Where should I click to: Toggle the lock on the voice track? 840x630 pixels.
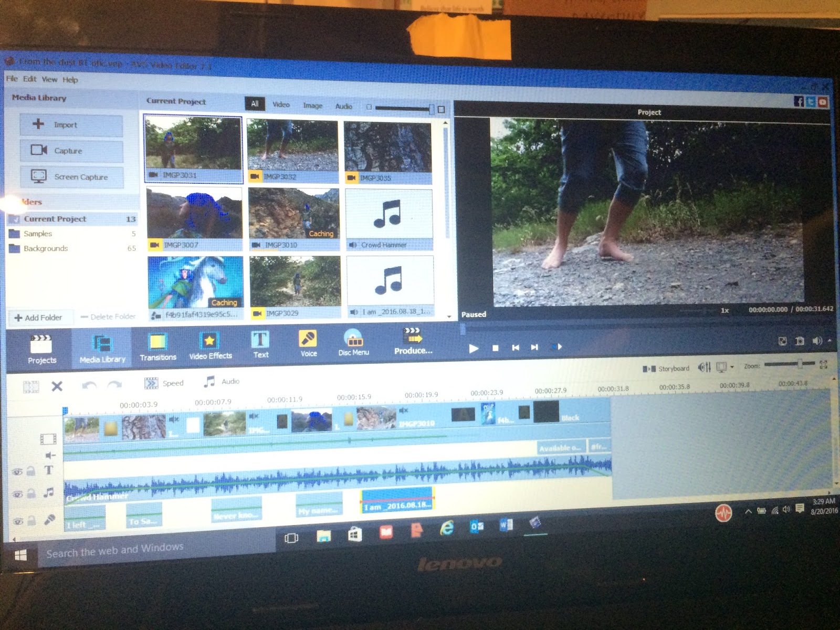click(x=32, y=520)
